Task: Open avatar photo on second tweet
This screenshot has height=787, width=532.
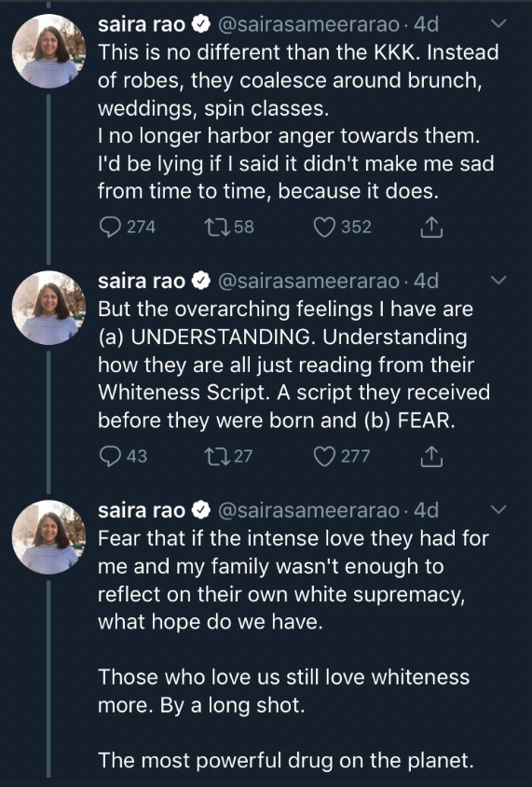Action: pyautogui.click(x=49, y=308)
